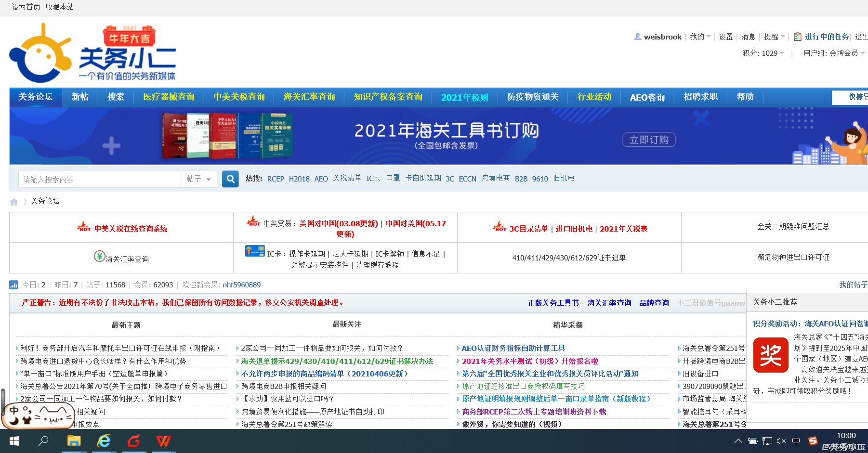Click hot search term RCEP
This screenshot has width=868, height=453.
tap(276, 179)
